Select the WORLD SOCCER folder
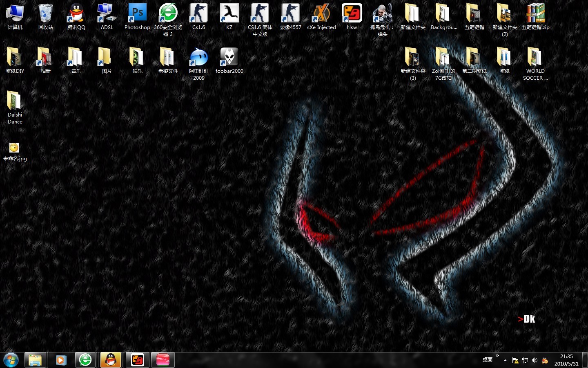588x368 pixels. pyautogui.click(x=535, y=64)
